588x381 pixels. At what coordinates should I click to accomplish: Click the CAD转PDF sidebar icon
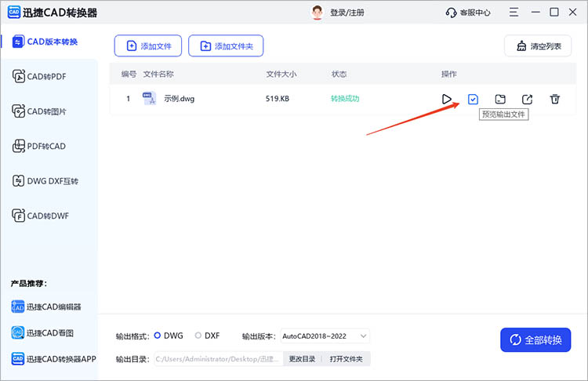(18, 76)
